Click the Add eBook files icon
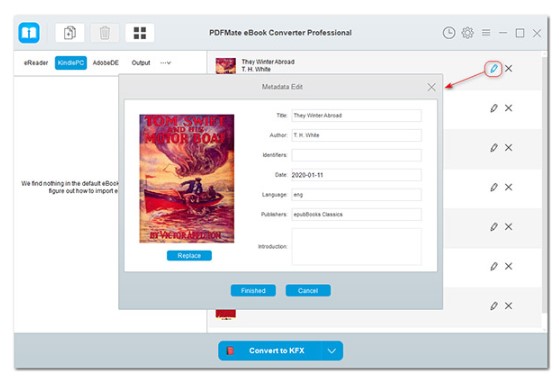This screenshot has width=559, height=376. (x=70, y=33)
